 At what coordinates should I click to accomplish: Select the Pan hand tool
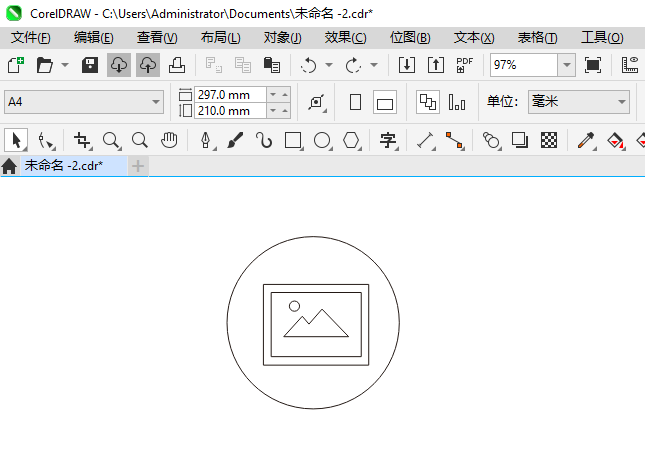pyautogui.click(x=169, y=141)
